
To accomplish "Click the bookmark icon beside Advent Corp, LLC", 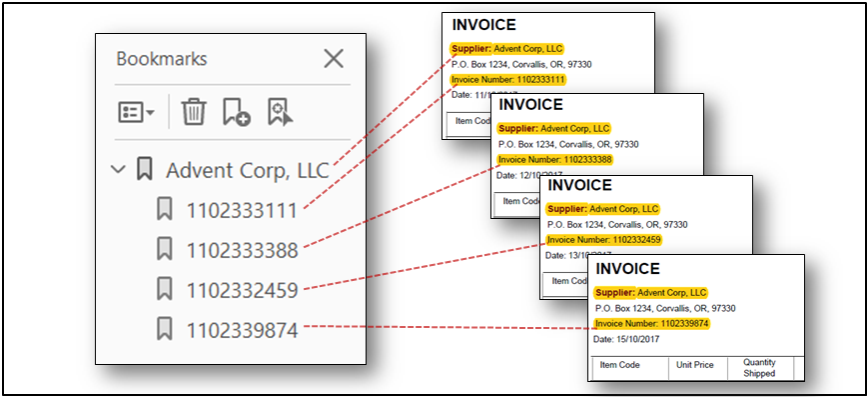I will pyautogui.click(x=145, y=169).
